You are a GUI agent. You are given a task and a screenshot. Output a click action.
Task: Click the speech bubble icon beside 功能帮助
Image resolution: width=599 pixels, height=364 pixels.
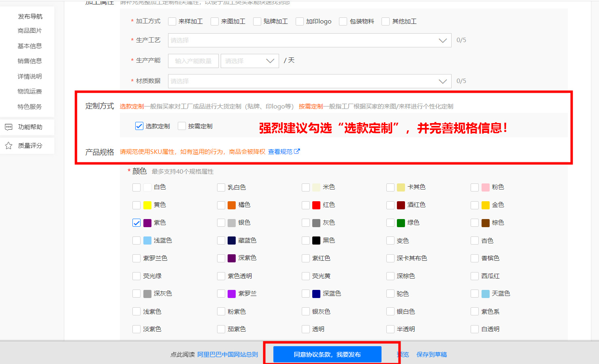tap(9, 127)
